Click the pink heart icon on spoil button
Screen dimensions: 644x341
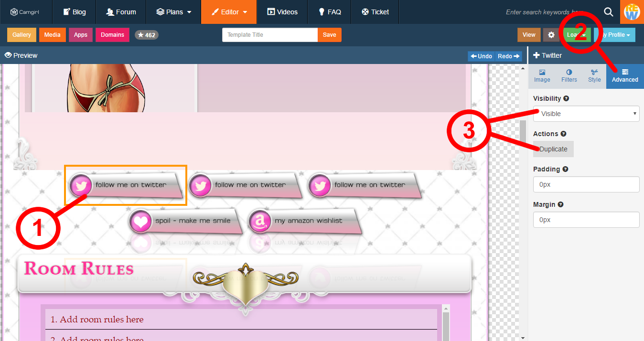click(141, 222)
